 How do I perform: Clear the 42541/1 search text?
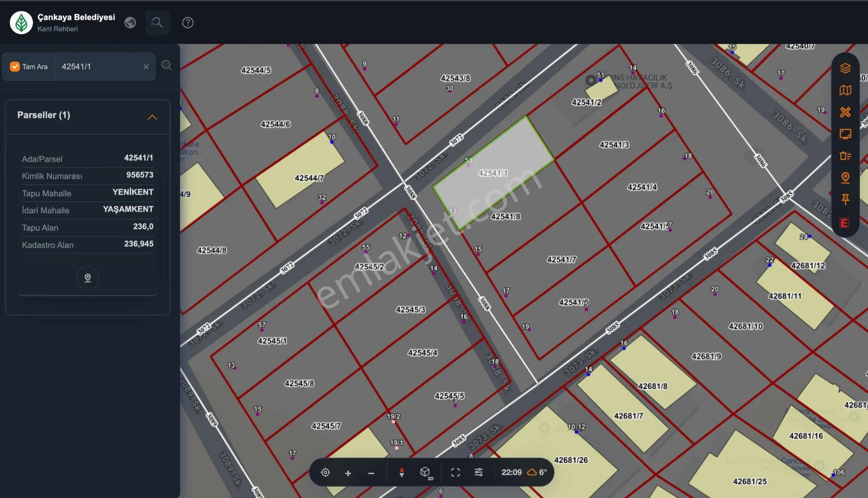click(x=146, y=66)
